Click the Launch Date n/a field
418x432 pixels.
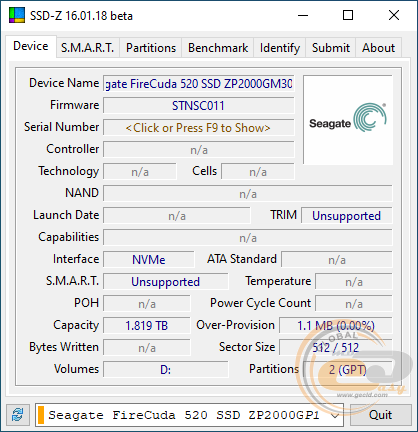coord(177,216)
